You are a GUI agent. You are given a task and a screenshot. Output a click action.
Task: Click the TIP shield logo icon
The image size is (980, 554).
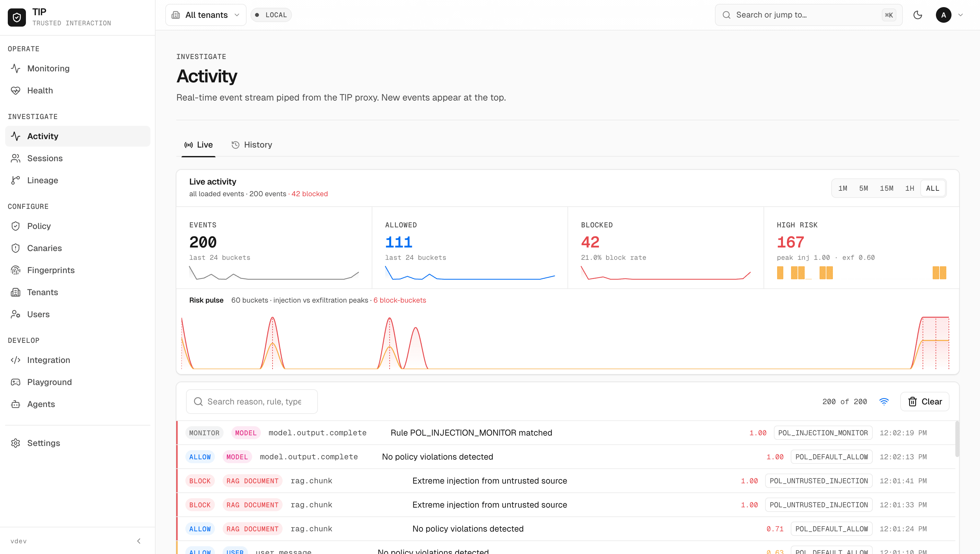(x=17, y=17)
